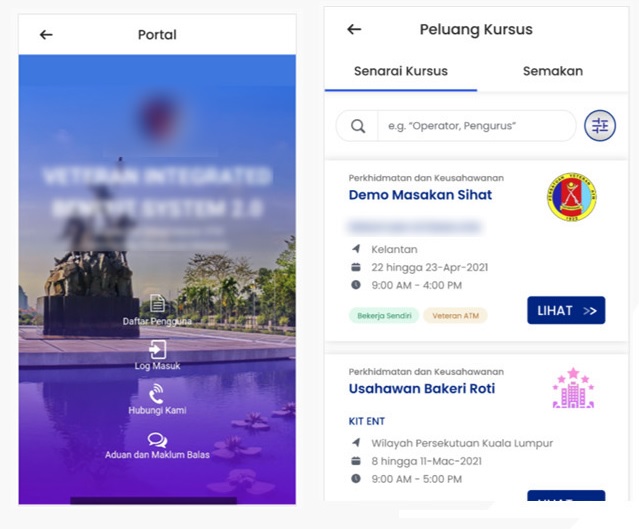Screen dimensions: 639x529
Task: Open the Demo Masakan Sihat course title
Action: tap(420, 195)
